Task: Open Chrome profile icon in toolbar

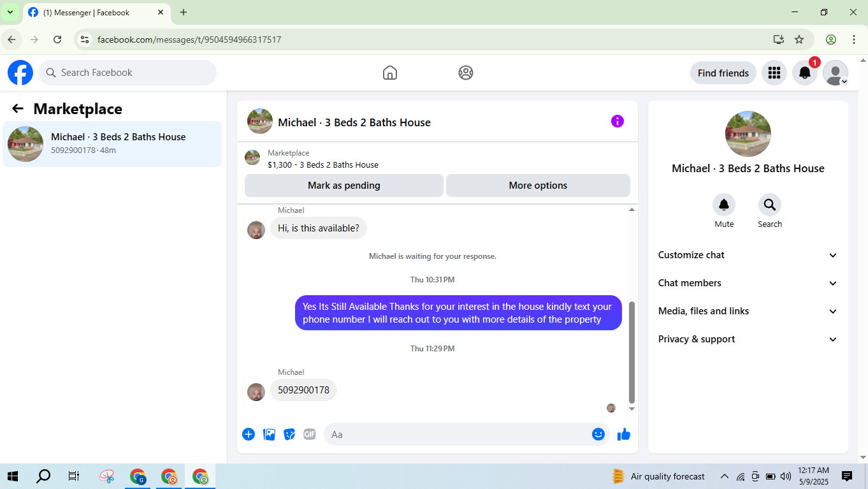Action: click(831, 40)
